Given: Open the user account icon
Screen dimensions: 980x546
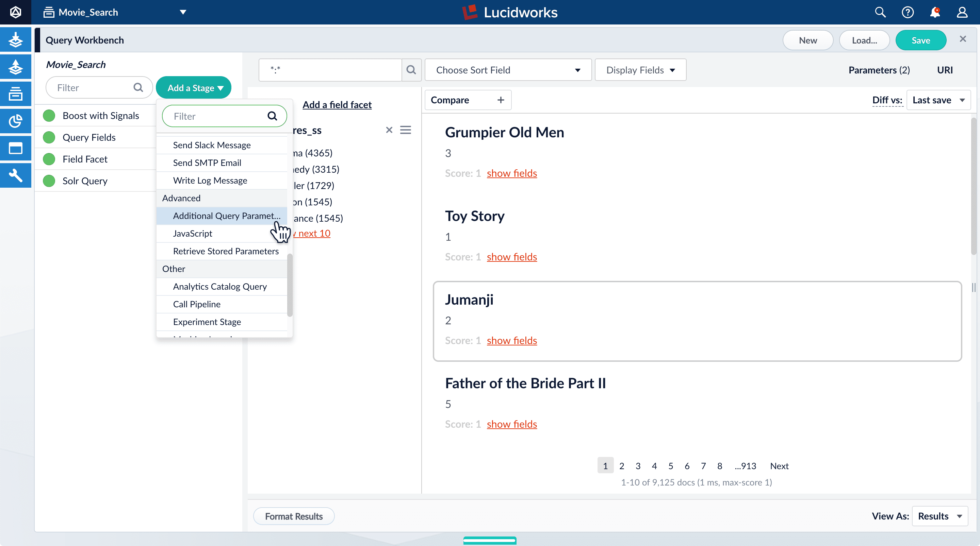Looking at the screenshot, I should click(x=962, y=12).
